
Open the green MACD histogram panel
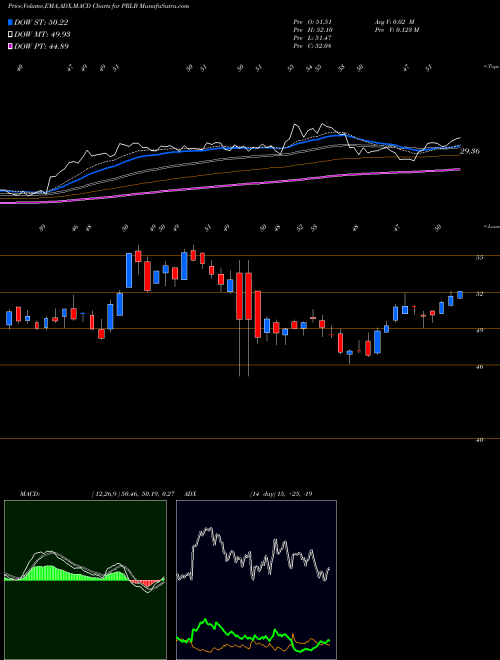pyautogui.click(x=85, y=580)
